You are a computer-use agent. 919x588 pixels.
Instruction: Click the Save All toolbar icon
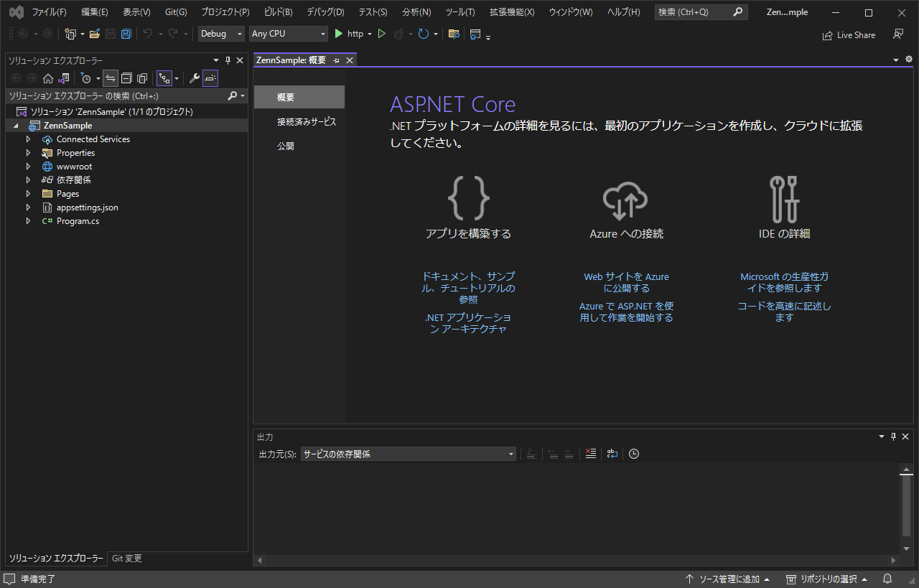tap(126, 34)
